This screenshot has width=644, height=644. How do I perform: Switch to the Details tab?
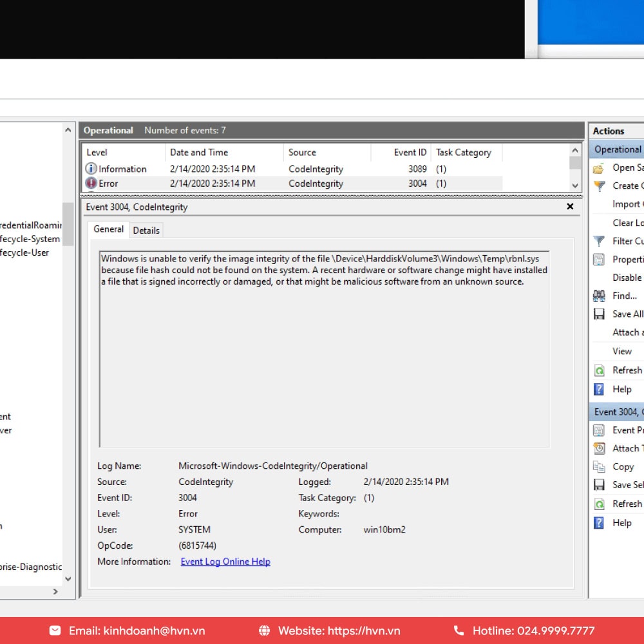(146, 231)
